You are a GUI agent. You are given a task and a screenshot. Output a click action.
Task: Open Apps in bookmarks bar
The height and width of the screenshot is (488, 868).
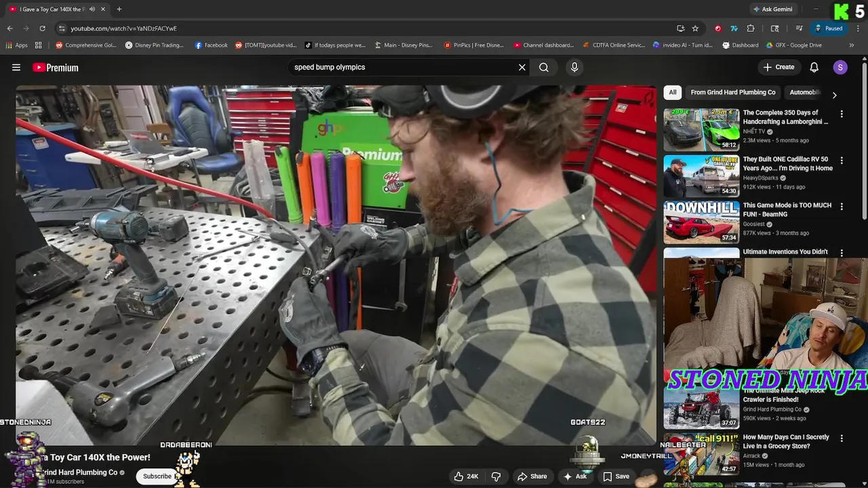[17, 45]
